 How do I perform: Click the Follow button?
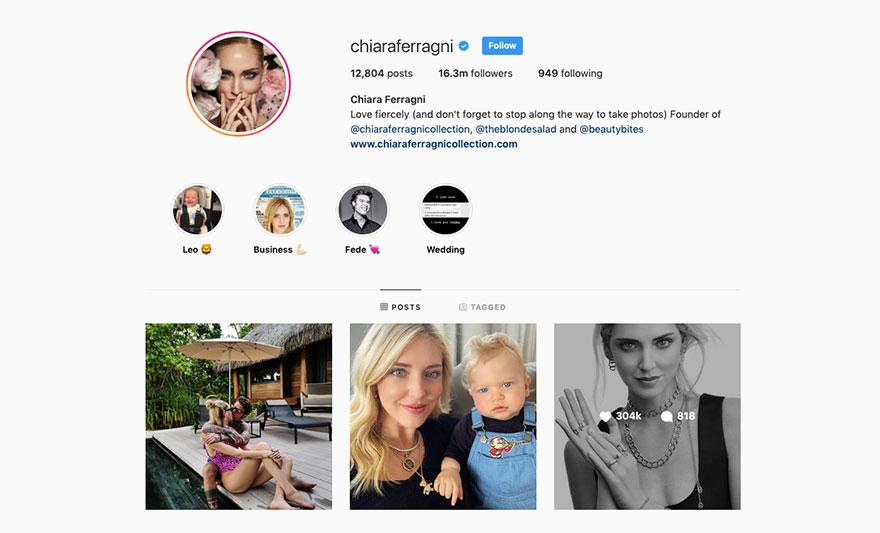(502, 45)
